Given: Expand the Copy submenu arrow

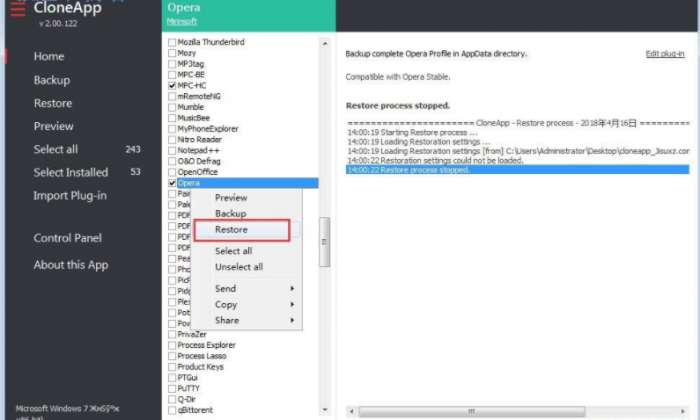Looking at the screenshot, I should [x=292, y=304].
